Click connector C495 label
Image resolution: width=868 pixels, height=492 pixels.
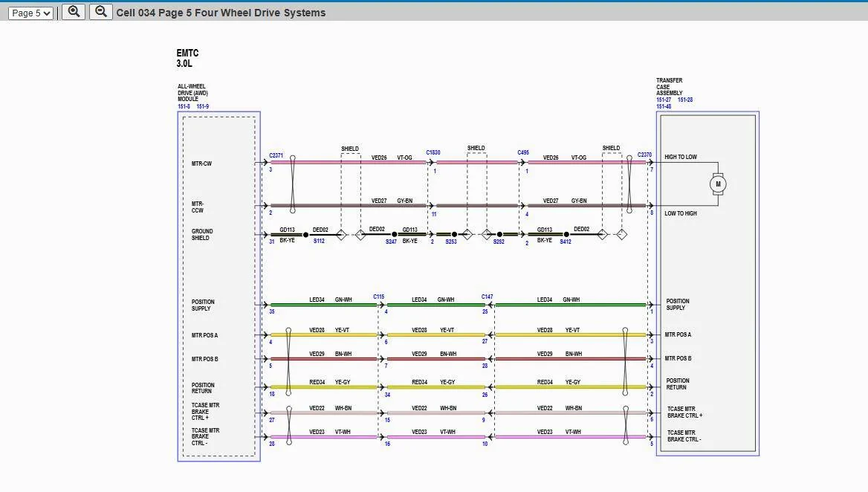pyautogui.click(x=524, y=152)
